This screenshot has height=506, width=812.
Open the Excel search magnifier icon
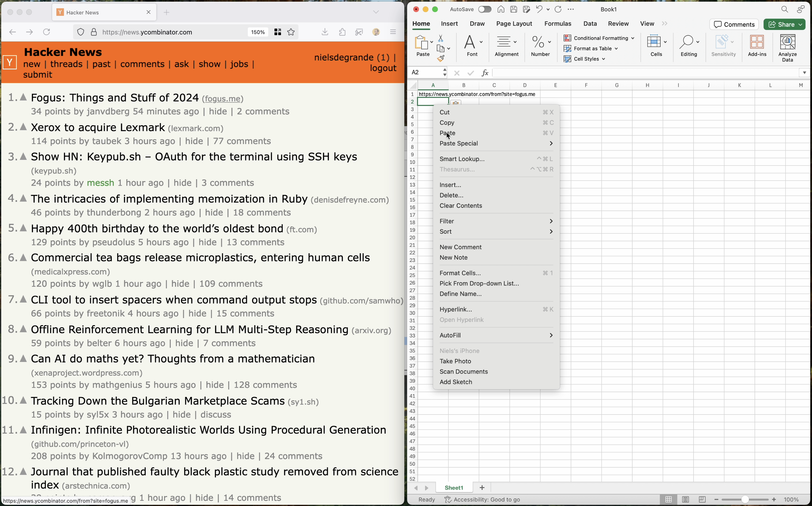(x=784, y=9)
